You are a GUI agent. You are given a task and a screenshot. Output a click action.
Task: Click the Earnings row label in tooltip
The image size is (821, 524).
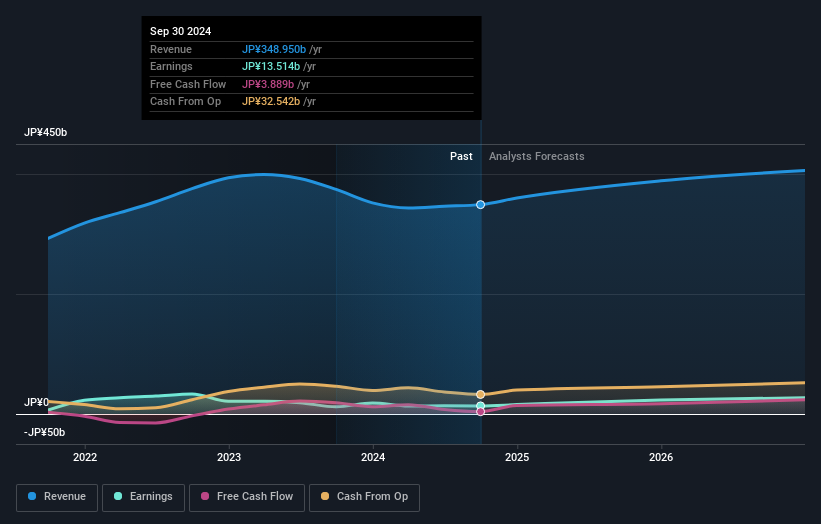pos(171,66)
